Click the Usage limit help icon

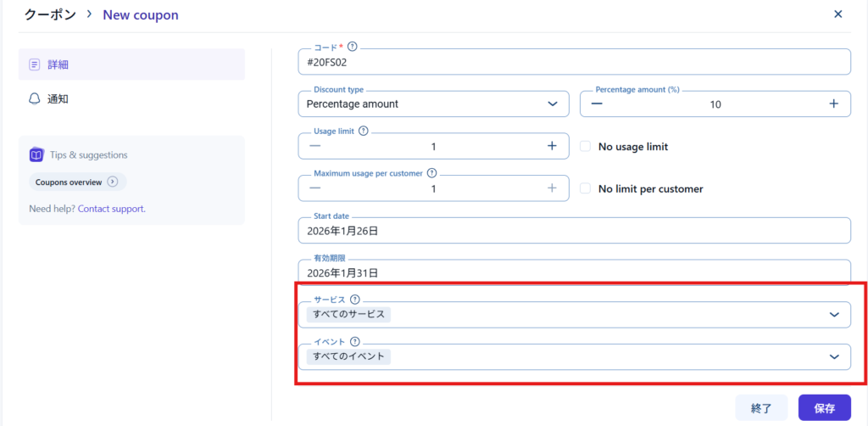[x=364, y=131]
